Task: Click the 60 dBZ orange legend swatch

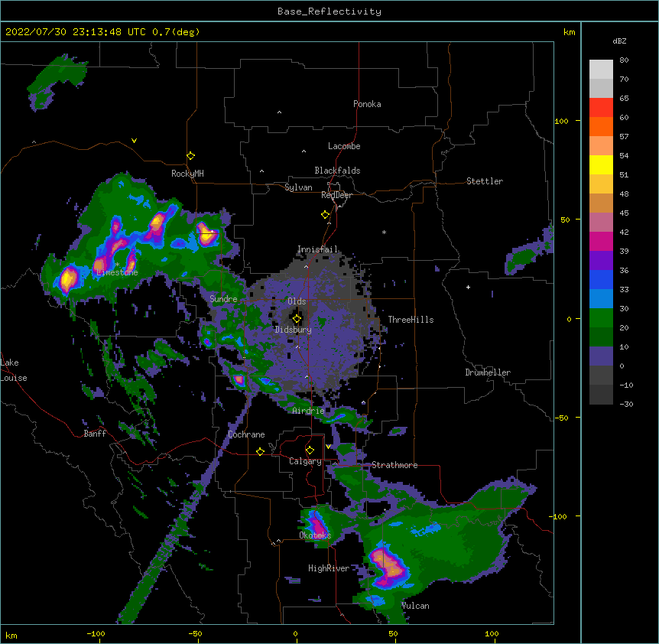Action: click(601, 126)
